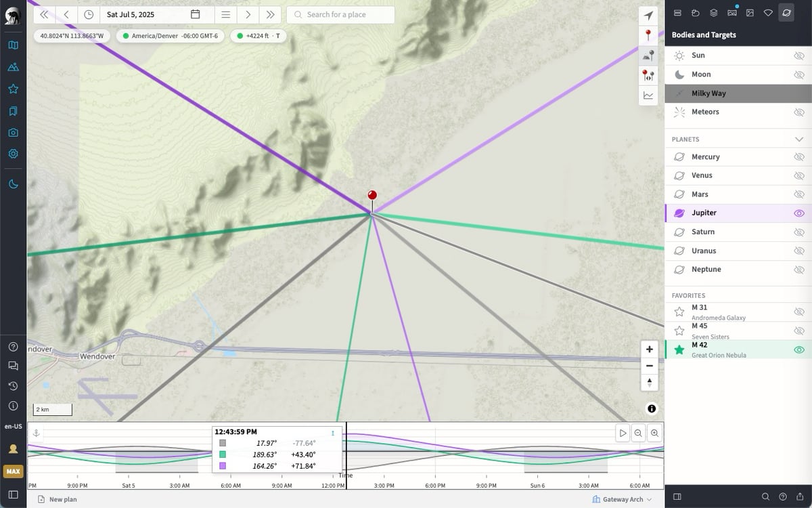Toggle night mode moon icon in sidebar
This screenshot has width=812, height=508.
point(13,184)
